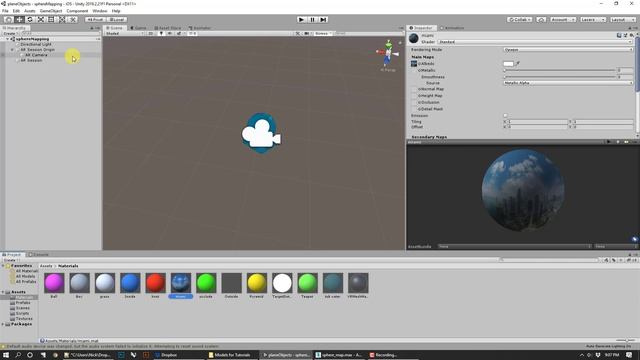Toggle scene audio speaker icon
The height and width of the screenshot is (360, 640).
(170, 33)
